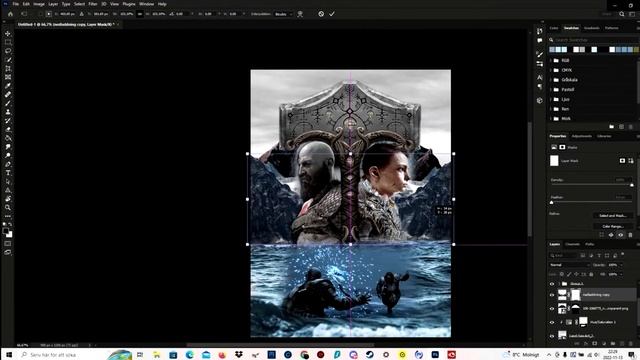Select the Clone Stamp tool

[x=8, y=112]
